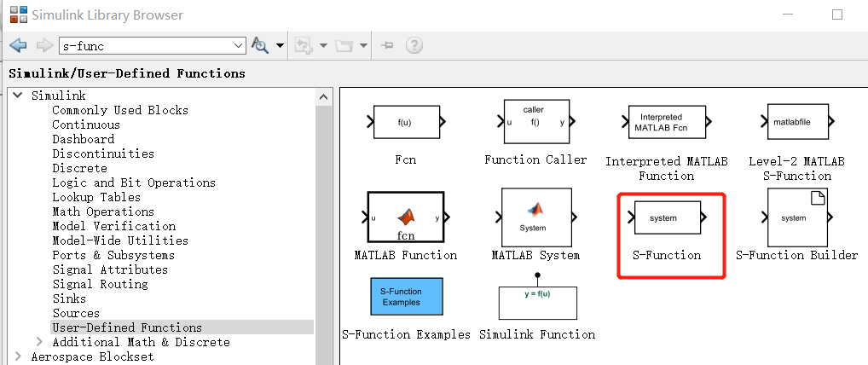Open the search box dropdown arrow

pos(239,46)
